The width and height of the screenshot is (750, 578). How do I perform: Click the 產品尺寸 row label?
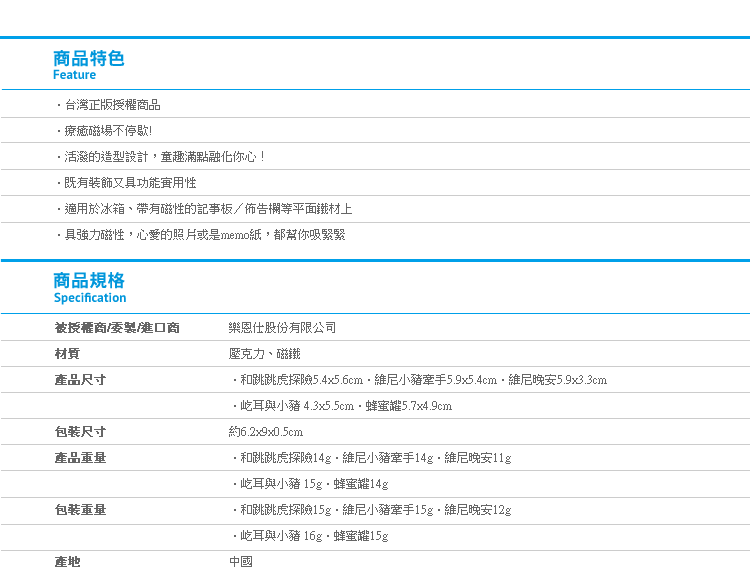coord(80,380)
